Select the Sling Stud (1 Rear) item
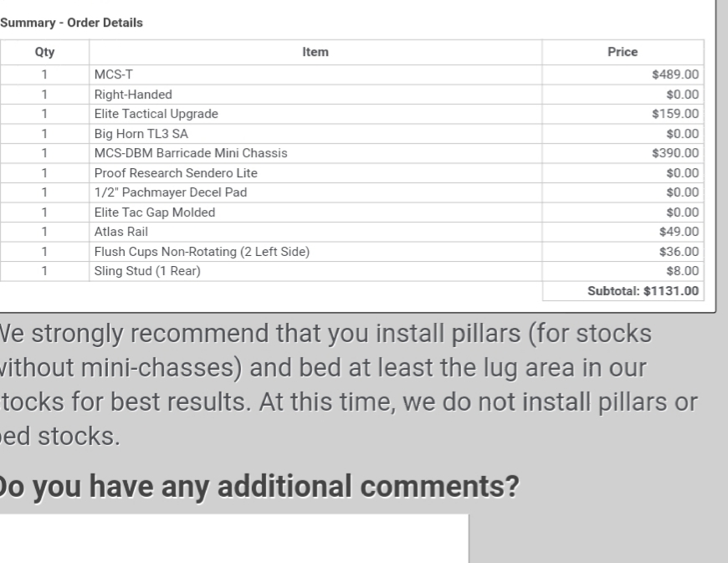The width and height of the screenshot is (728, 563). 147,271
